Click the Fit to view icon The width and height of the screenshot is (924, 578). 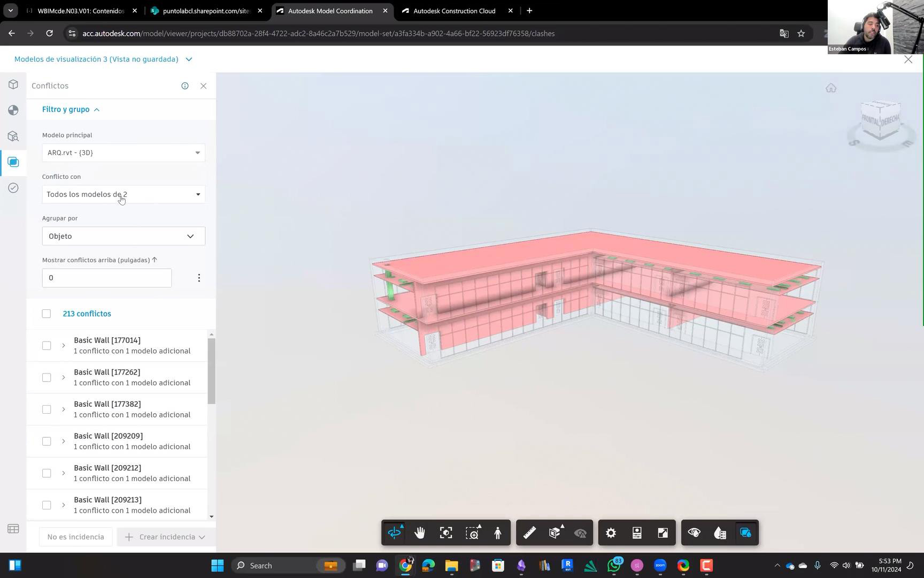tap(446, 533)
